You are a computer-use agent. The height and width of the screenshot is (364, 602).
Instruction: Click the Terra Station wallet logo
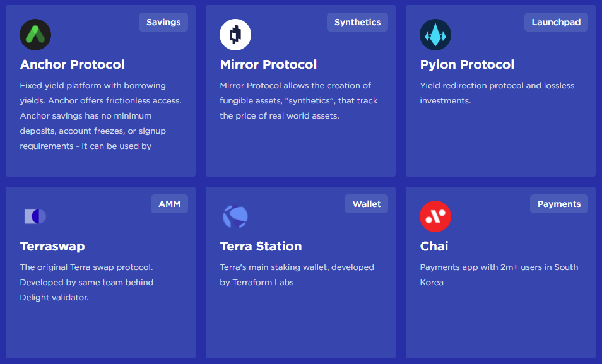click(x=235, y=216)
